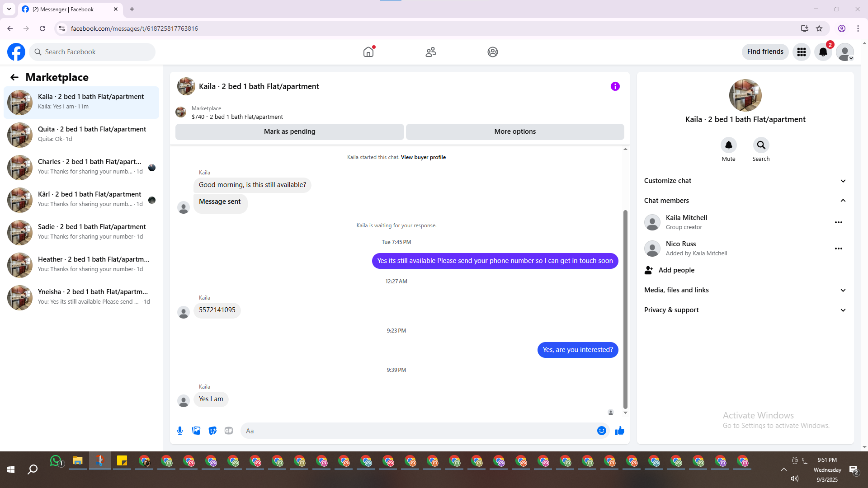
Task: Open a new browser tab
Action: tap(132, 9)
